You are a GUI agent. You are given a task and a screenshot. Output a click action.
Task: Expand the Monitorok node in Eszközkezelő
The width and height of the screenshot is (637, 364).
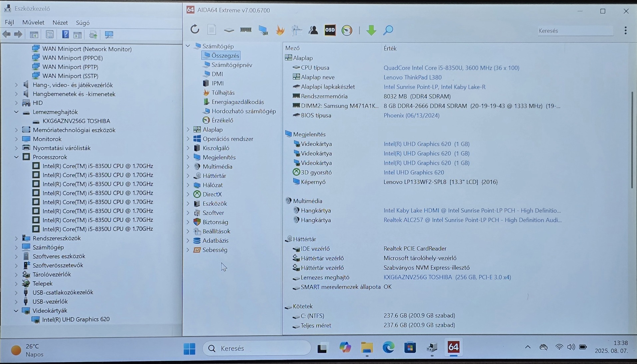[16, 139]
